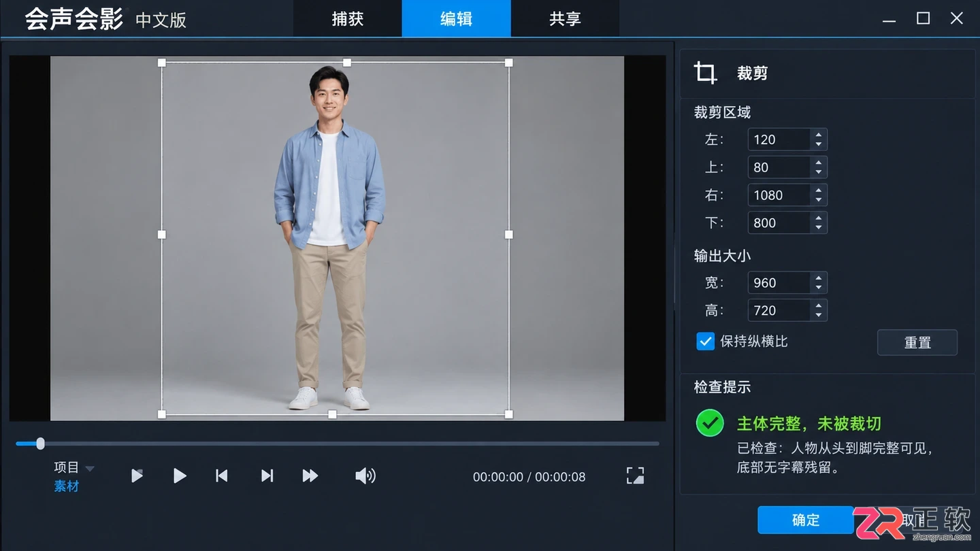Click the timecode 00:00:00 / 00:00:08
980x551 pixels.
(529, 477)
